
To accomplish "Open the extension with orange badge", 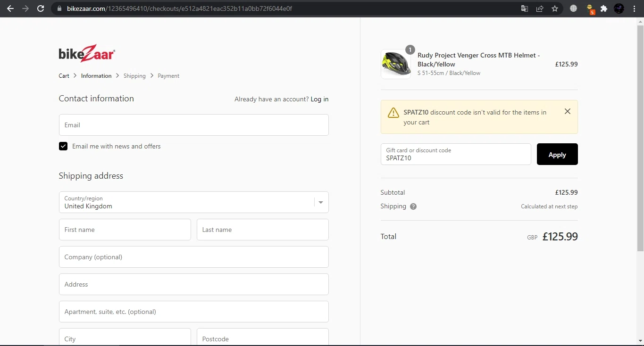I will 590,9.
